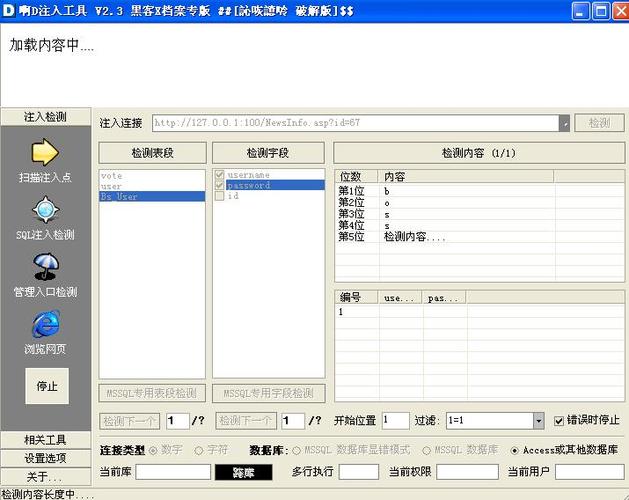Toggle the username field checkbox

[220, 175]
